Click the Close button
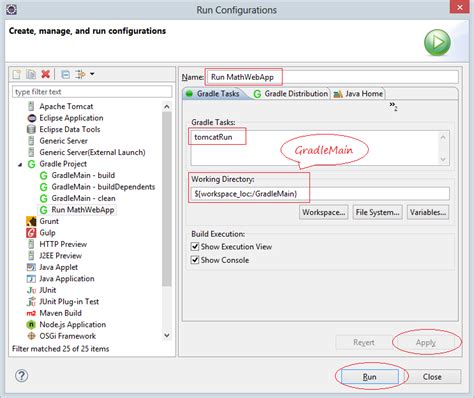Image resolution: width=474 pixels, height=398 pixels. [432, 377]
